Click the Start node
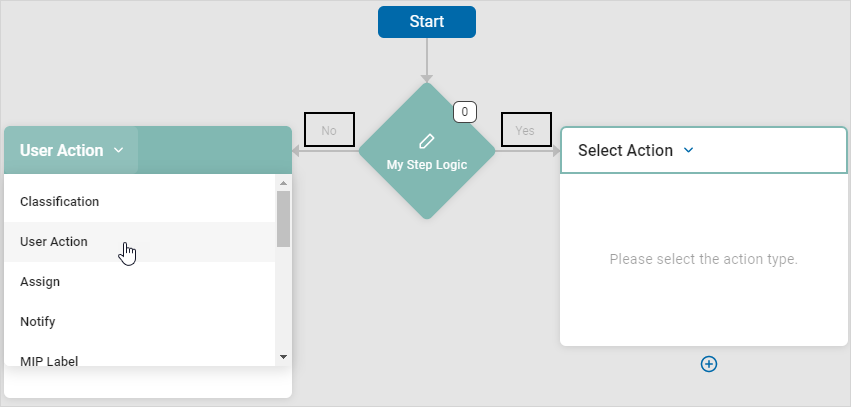Screen dimensions: 851x407 tap(426, 21)
